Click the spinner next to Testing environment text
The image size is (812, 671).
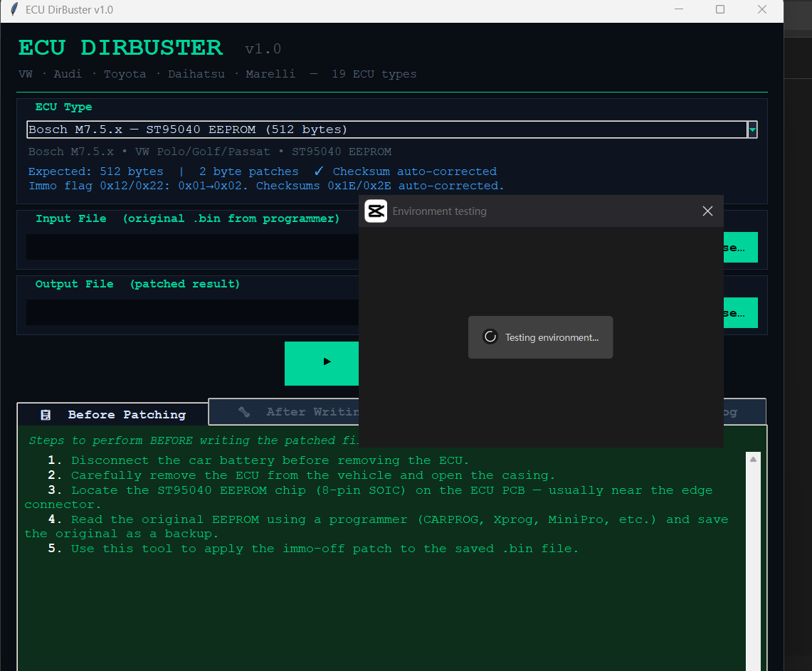pyautogui.click(x=490, y=337)
